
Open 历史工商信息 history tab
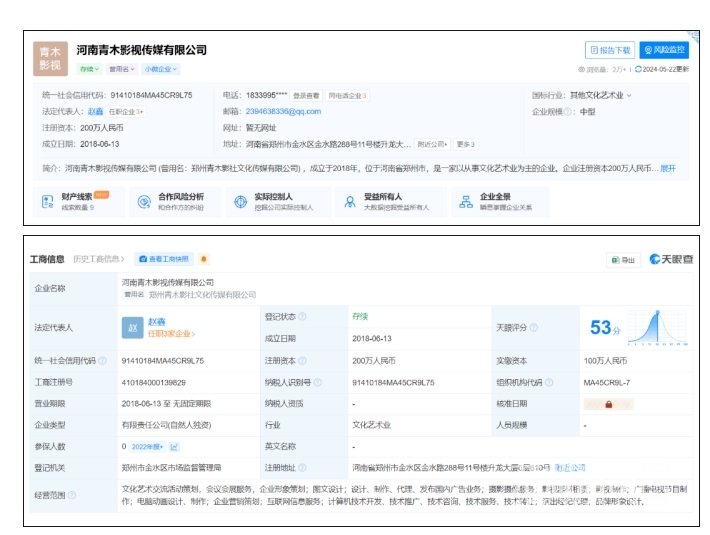click(98, 259)
